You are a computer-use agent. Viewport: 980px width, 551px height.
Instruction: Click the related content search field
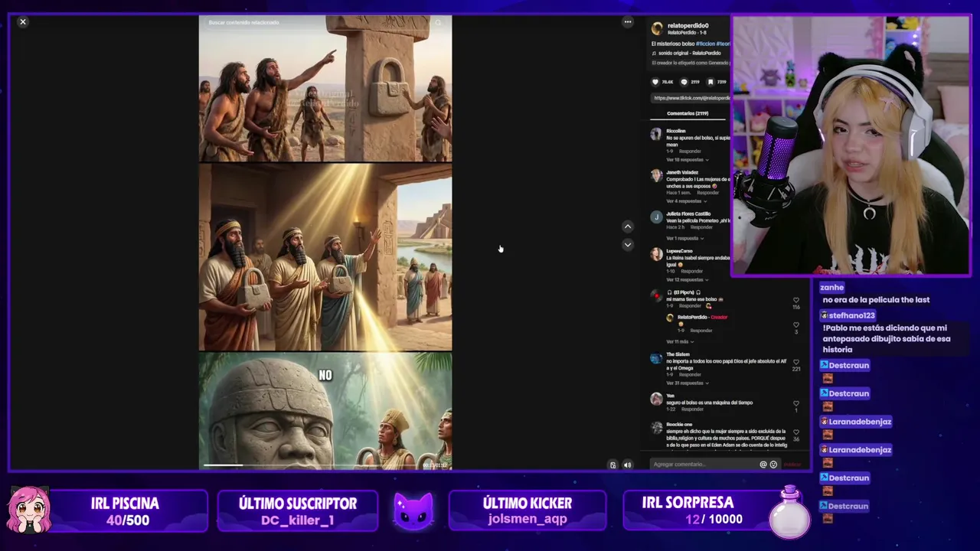(x=318, y=23)
